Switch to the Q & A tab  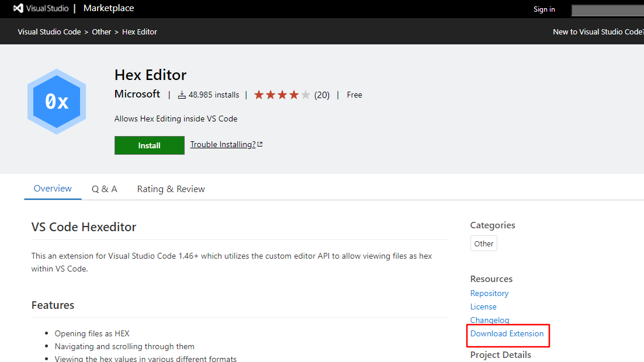tap(105, 189)
